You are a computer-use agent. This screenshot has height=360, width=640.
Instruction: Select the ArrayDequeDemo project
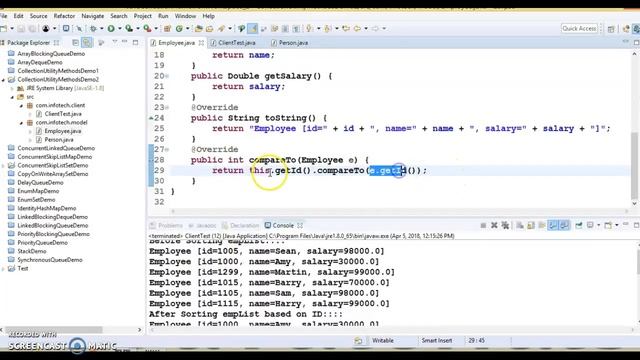pos(40,62)
